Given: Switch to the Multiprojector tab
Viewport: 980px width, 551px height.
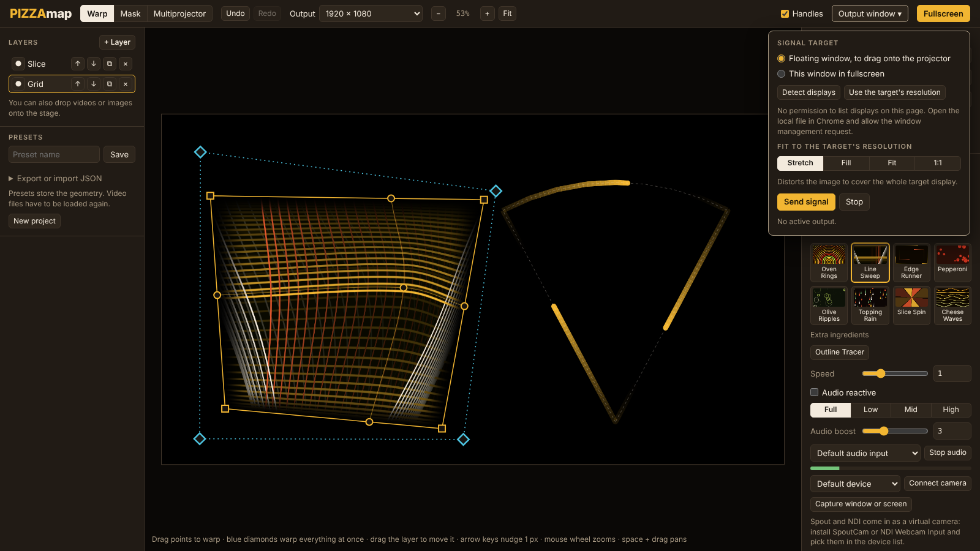Looking at the screenshot, I should coord(179,13).
